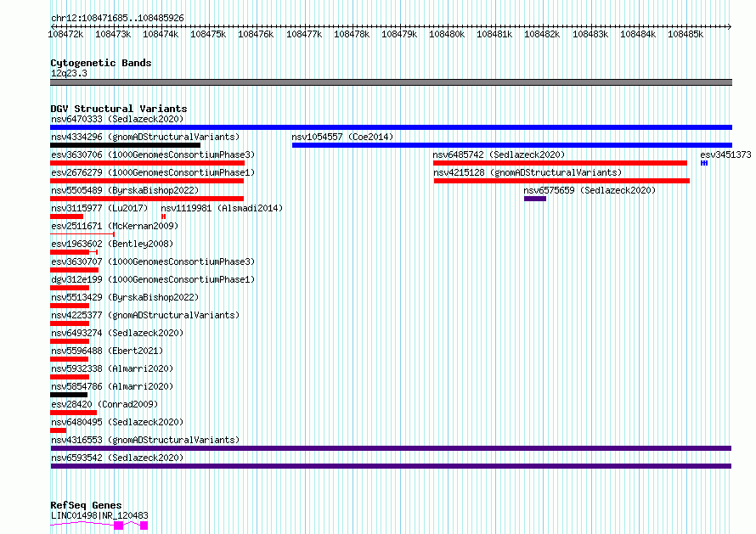Open dgv312e199 (1000GenomesConsortiumPhase1) label
This screenshot has height=534, width=756.
[x=153, y=279]
